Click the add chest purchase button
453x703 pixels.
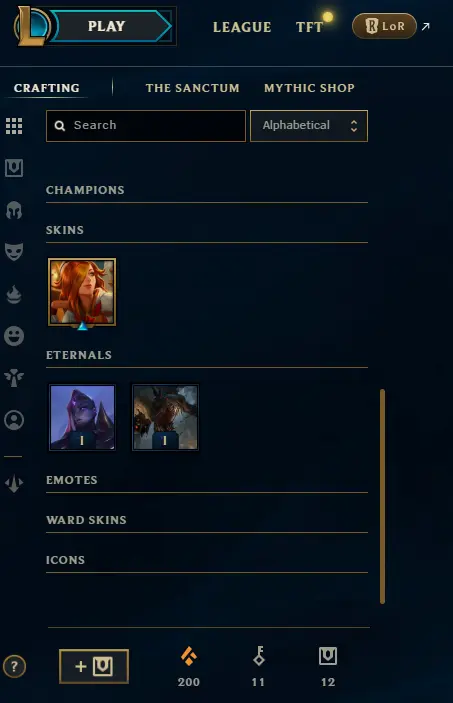pyautogui.click(x=94, y=666)
